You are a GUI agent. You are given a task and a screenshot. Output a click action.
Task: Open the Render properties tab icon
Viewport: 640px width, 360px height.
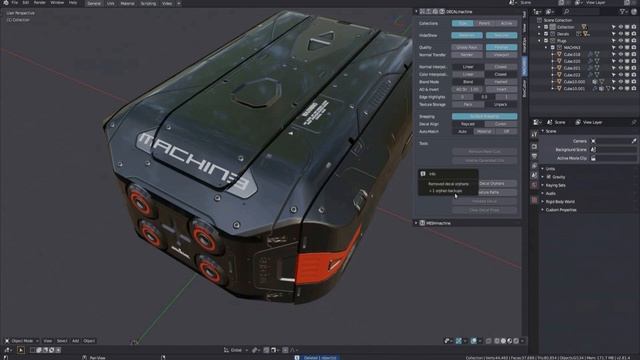pos(534,146)
